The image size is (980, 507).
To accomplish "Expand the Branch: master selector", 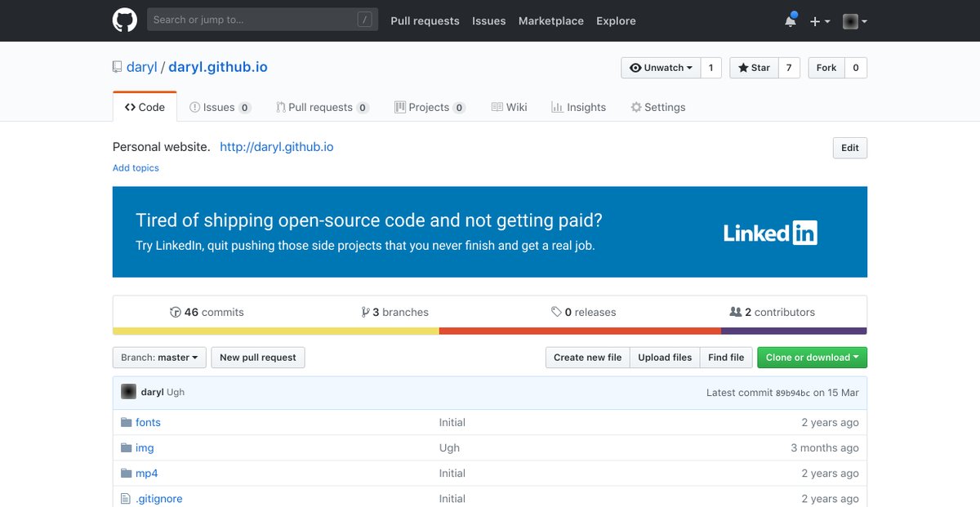I will pos(158,358).
